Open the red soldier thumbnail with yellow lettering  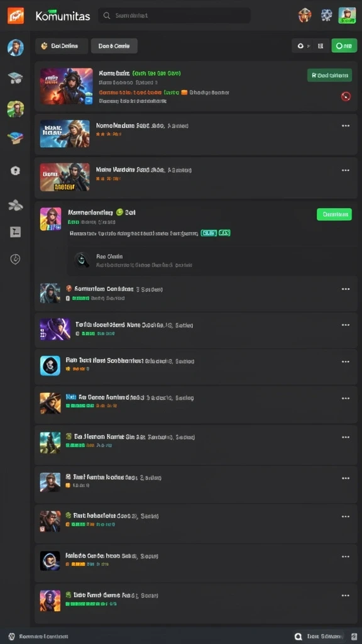point(65,177)
